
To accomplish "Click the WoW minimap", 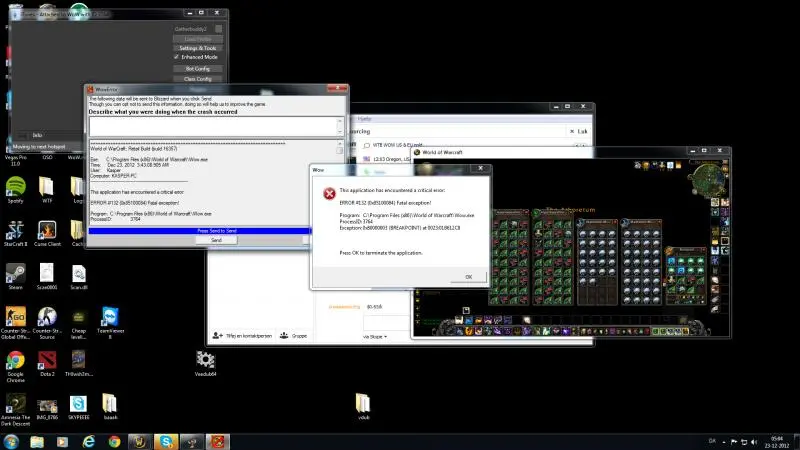I will 707,179.
